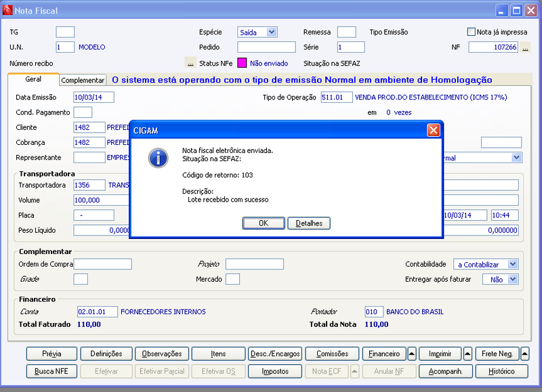Open the Contabilidade dropdown
This screenshot has height=392, width=542.
click(513, 264)
